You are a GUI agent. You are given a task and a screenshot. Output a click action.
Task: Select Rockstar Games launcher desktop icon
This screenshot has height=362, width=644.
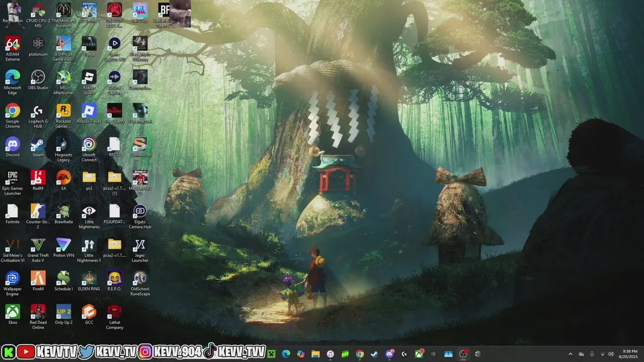(63, 116)
